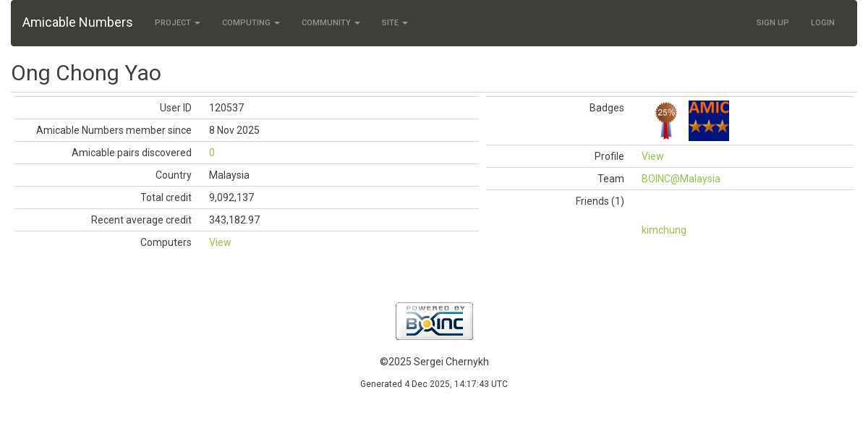Open the Amicable Numbers home link
The width and height of the screenshot is (868, 434).
pyautogui.click(x=77, y=22)
